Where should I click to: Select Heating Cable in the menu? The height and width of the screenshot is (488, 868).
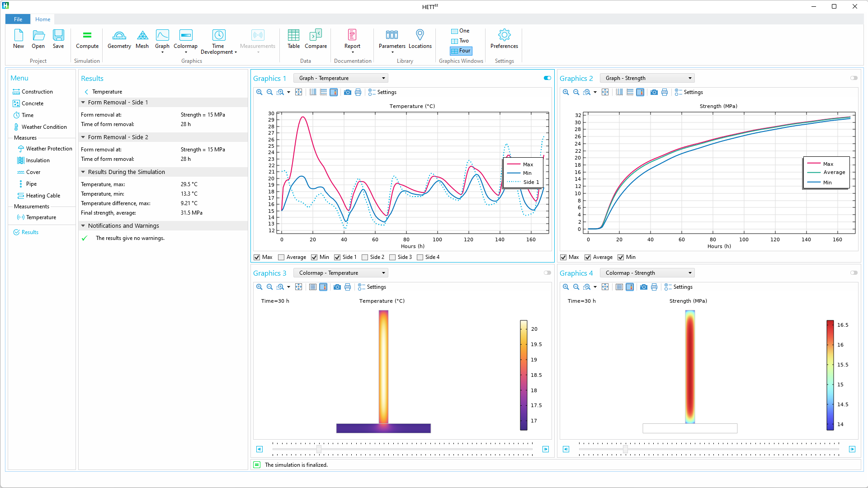43,196
